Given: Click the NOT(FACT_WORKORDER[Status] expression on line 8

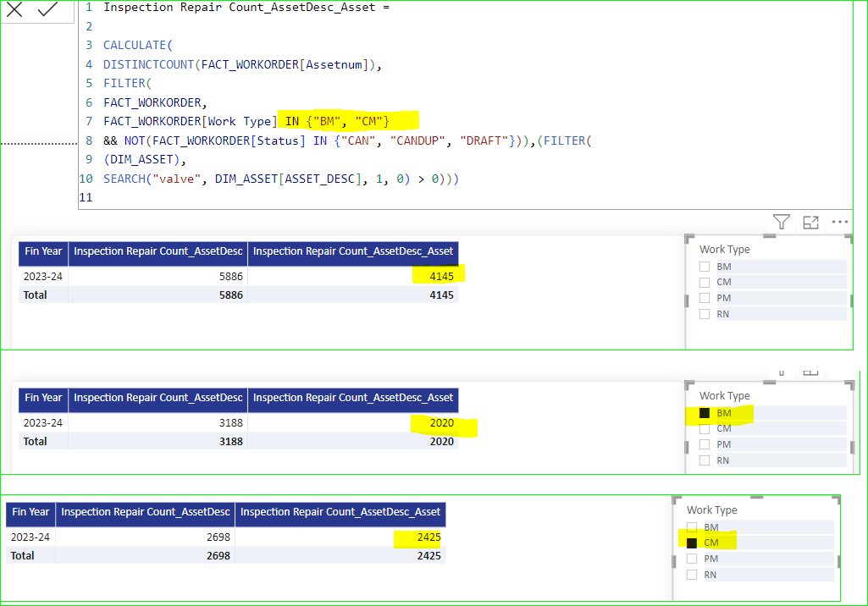Looking at the screenshot, I should pyautogui.click(x=214, y=140).
